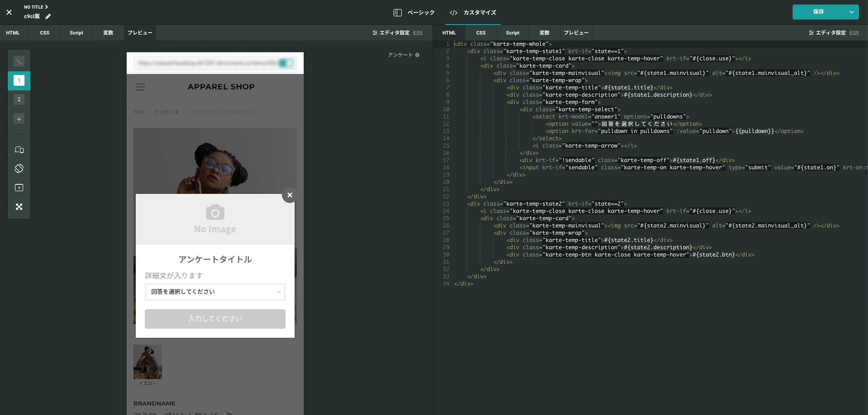The width and height of the screenshot is (868, 415).
Task: Open the hamburger menu in APPAREL SHOP preview
Action: pyautogui.click(x=140, y=87)
